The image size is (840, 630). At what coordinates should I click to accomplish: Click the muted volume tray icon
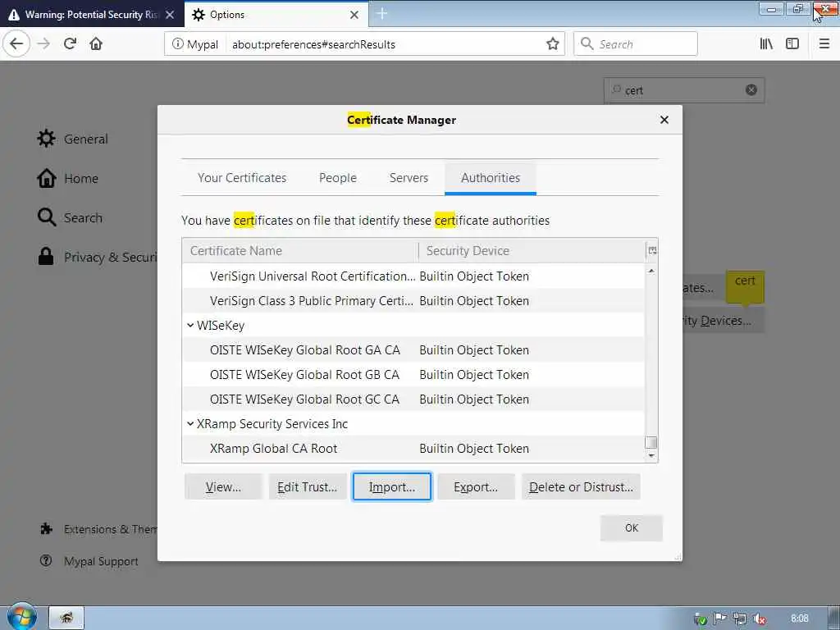759,619
